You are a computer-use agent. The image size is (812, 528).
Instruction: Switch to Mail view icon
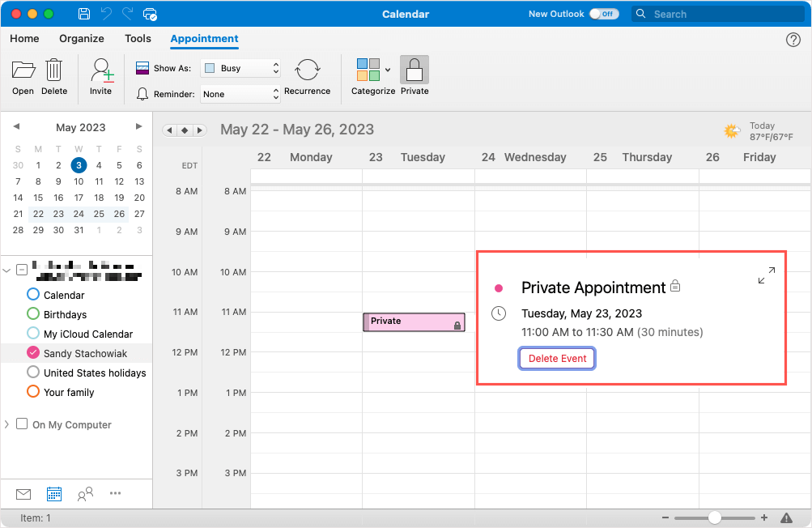click(23, 494)
